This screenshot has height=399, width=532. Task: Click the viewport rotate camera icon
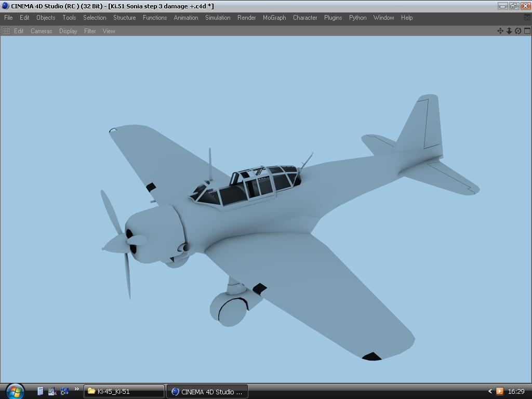[518, 31]
